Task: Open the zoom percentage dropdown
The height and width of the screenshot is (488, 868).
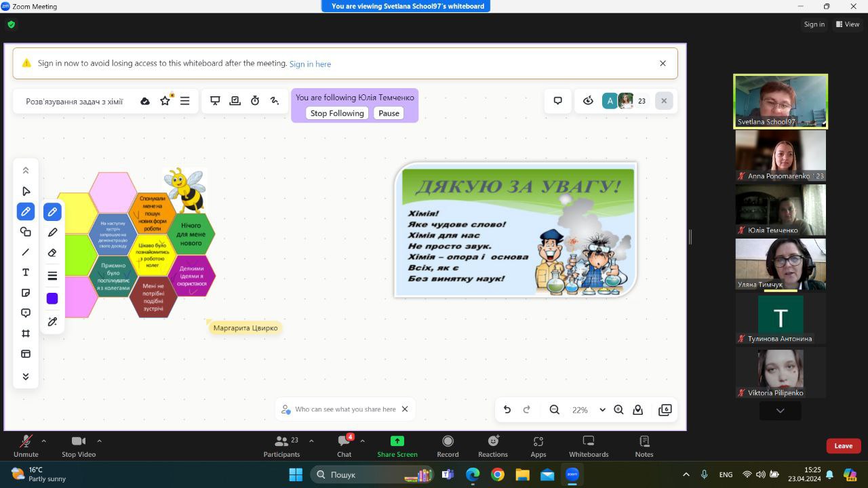Action: (602, 410)
